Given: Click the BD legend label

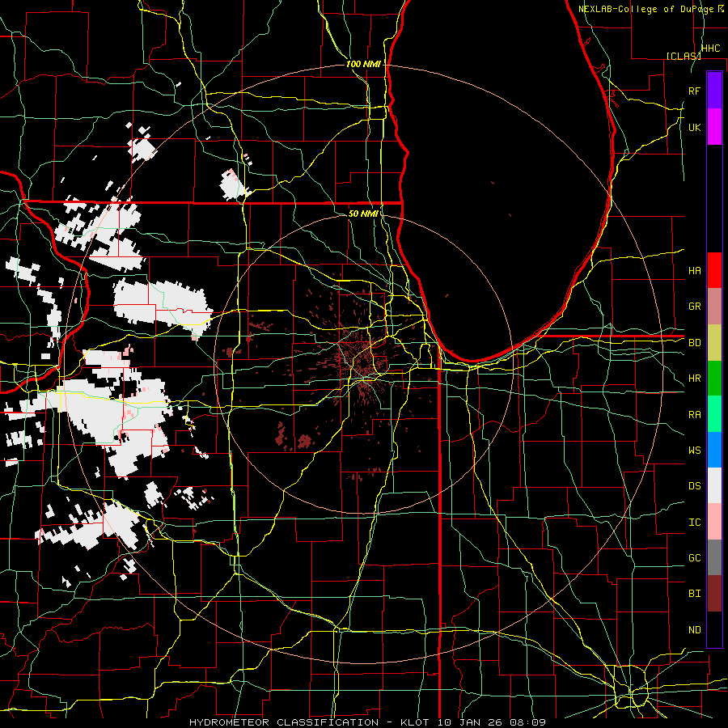Looking at the screenshot, I should point(694,342).
